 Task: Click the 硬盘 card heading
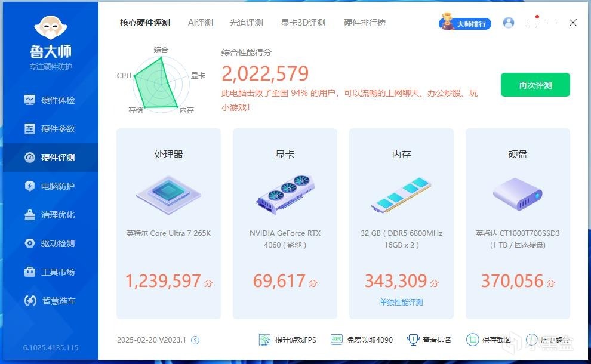(x=518, y=154)
